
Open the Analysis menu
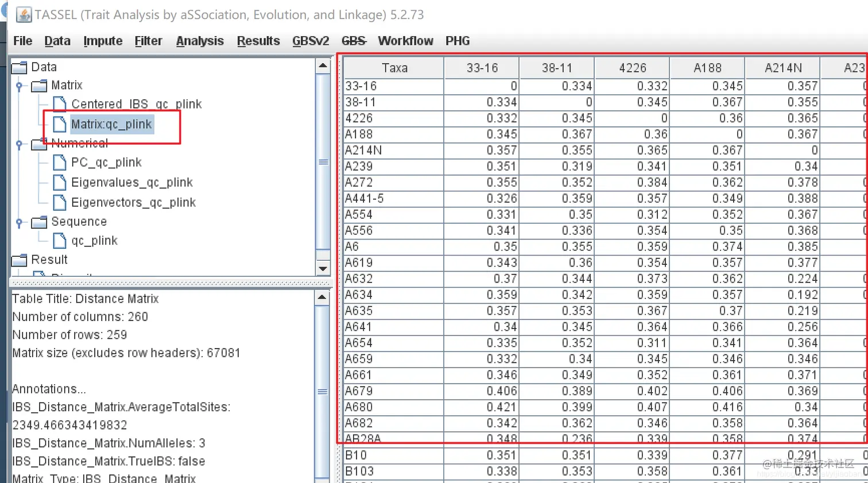[x=200, y=41]
